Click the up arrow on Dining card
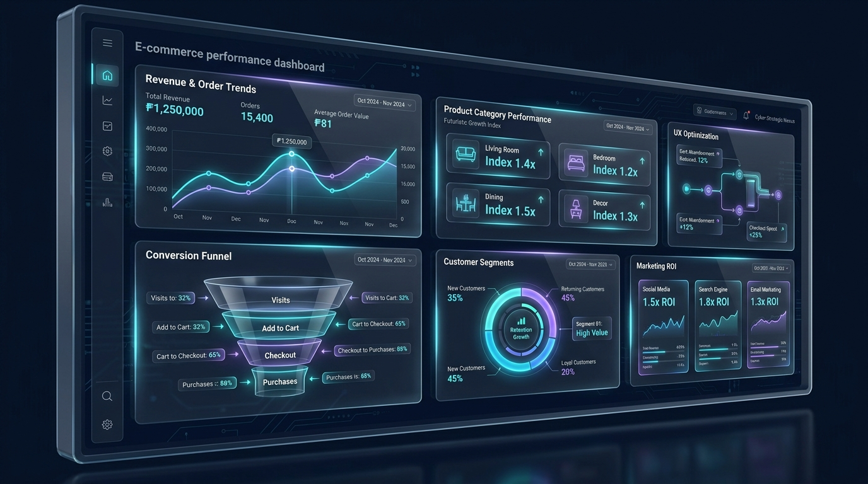 (x=540, y=199)
